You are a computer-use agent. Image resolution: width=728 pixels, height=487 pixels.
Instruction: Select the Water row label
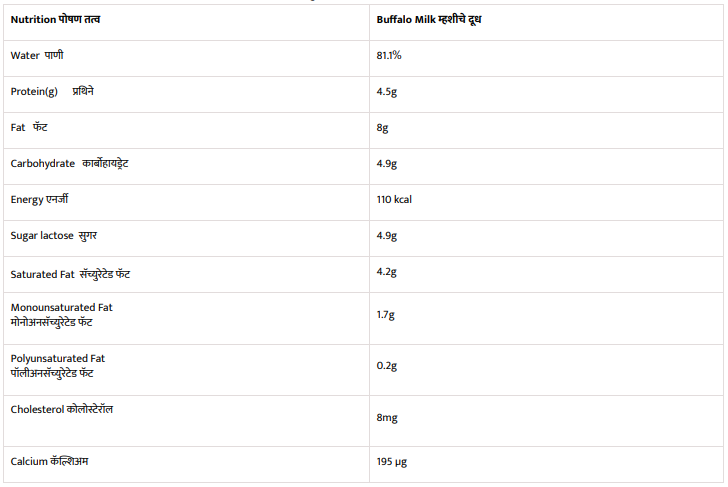37,55
